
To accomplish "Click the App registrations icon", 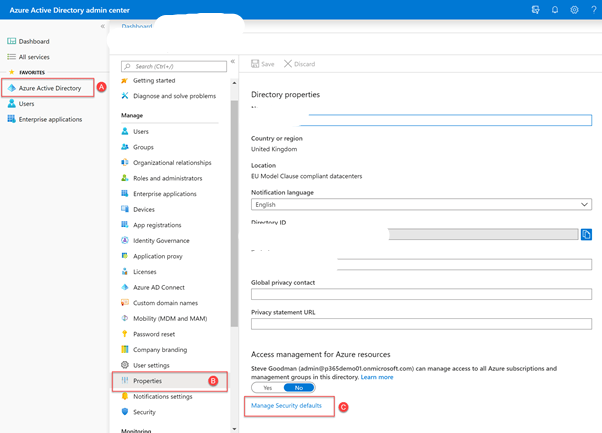I will [125, 225].
